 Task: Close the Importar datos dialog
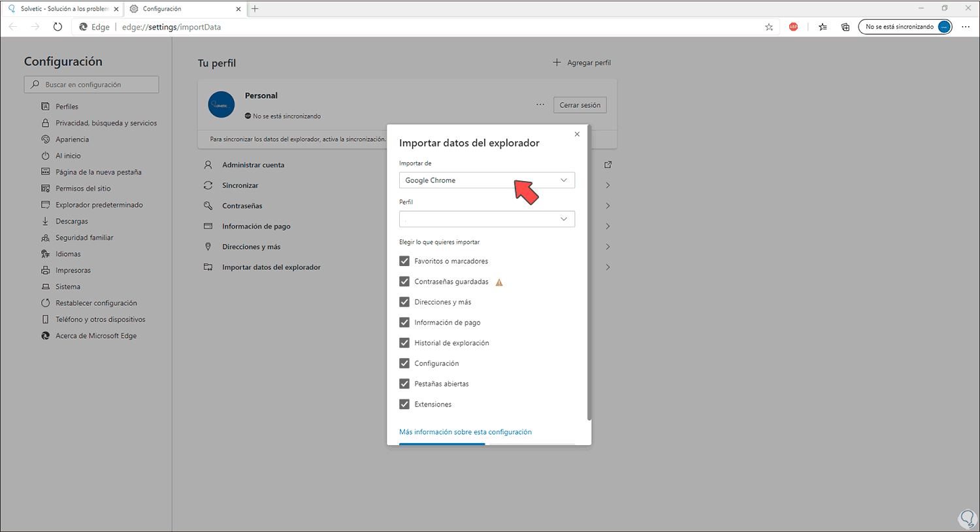coord(577,134)
